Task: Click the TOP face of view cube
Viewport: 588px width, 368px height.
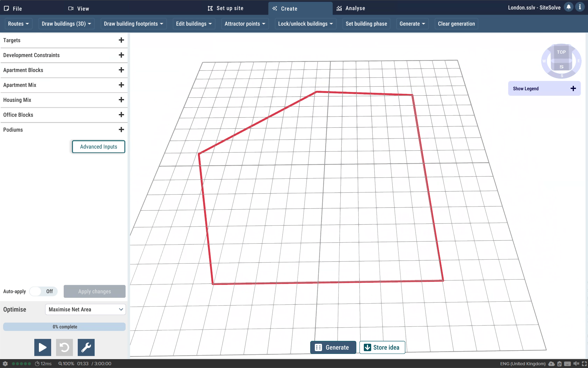Action: coord(561,52)
